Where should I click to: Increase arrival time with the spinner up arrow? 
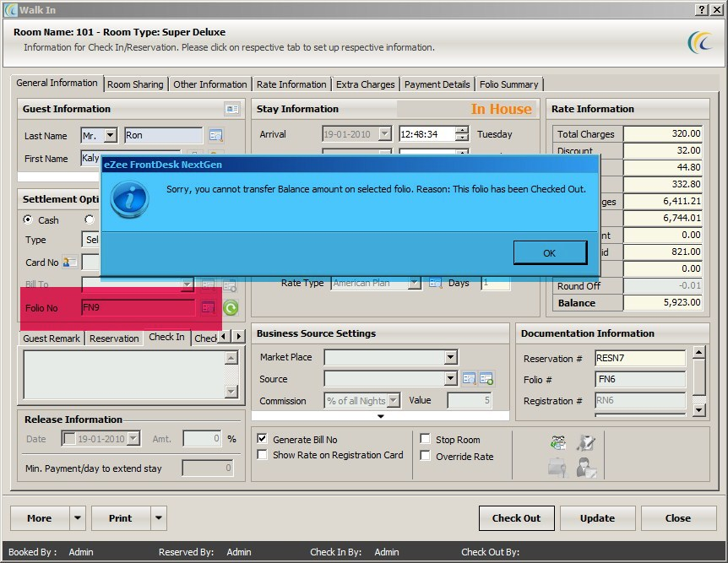(x=462, y=131)
